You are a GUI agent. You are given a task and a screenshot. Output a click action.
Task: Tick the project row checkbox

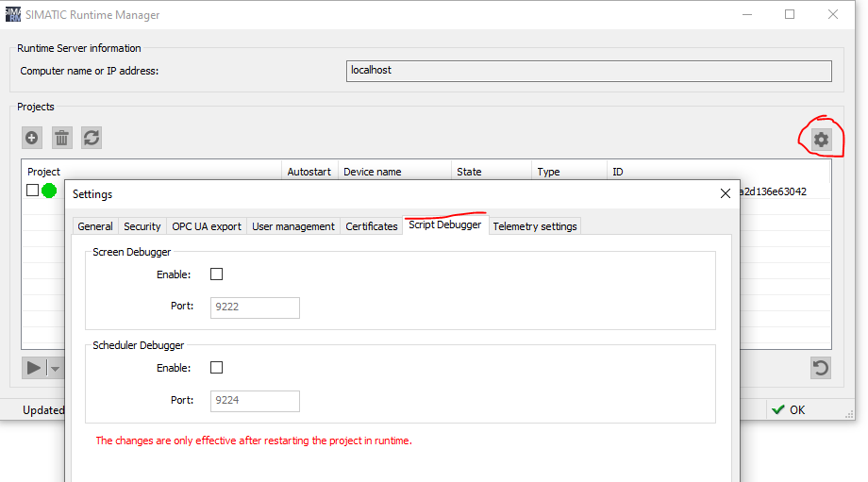click(x=33, y=191)
